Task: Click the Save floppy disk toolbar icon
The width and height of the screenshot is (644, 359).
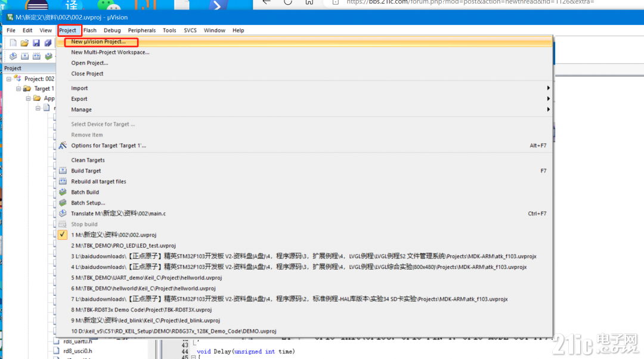Action: [x=36, y=43]
